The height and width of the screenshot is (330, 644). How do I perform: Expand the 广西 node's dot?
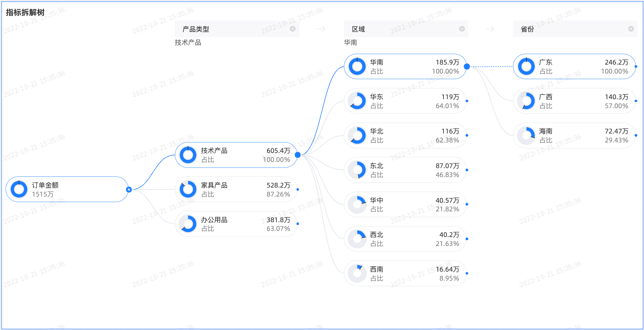point(636,101)
